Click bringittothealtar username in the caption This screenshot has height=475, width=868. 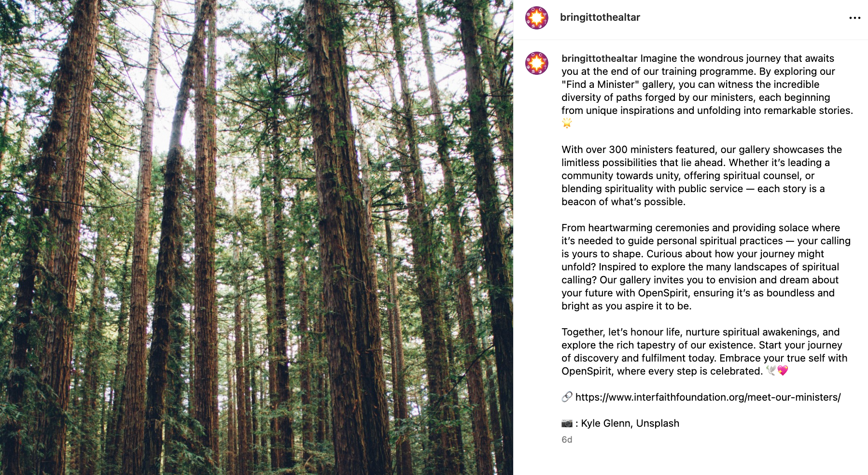pyautogui.click(x=600, y=58)
